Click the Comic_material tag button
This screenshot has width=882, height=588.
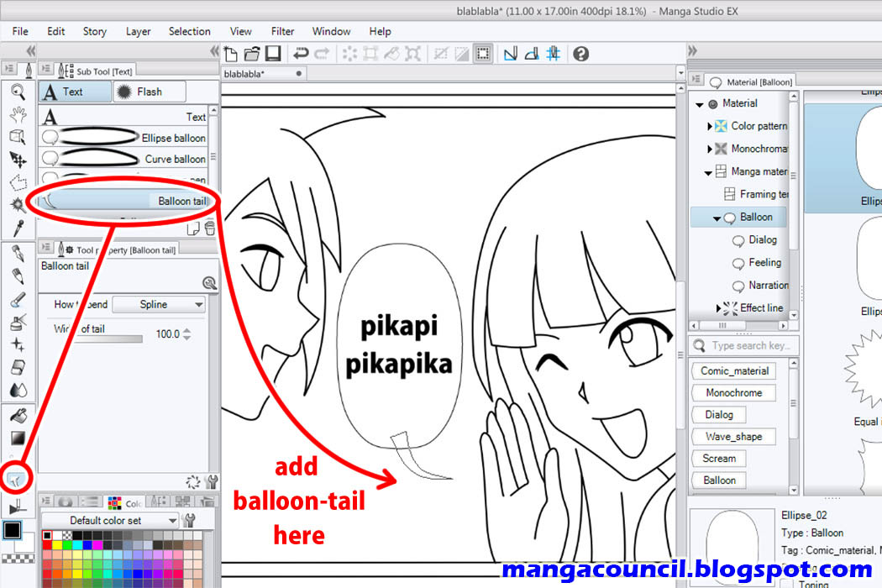click(x=734, y=370)
